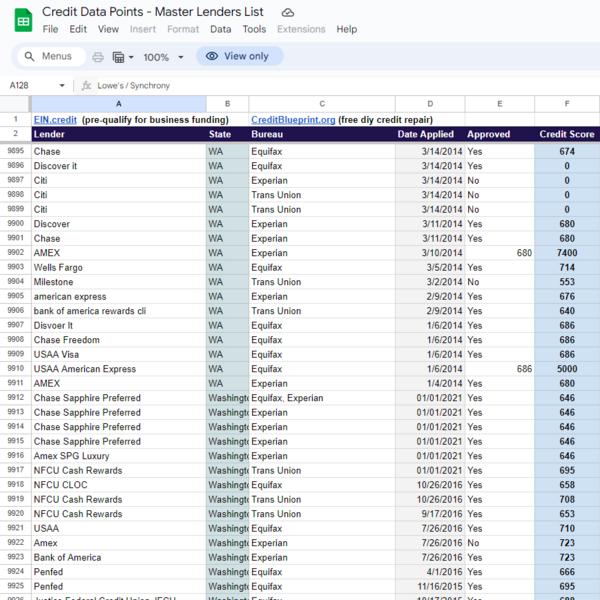Screen dimensions: 600x600
Task: Click the Equifax, Experian bureau cell
Action: (322, 398)
